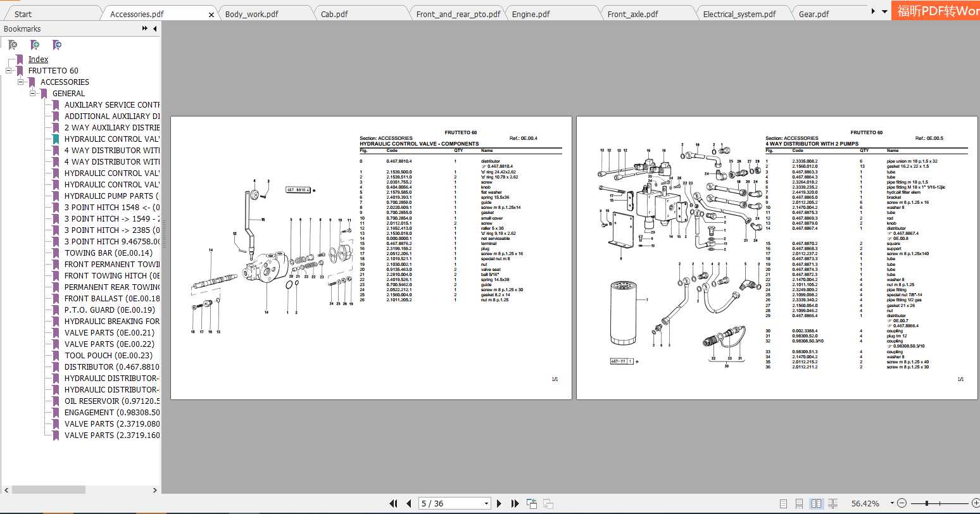980x514 pixels.
Task: Select continuous scrolling view mode
Action: (799, 503)
